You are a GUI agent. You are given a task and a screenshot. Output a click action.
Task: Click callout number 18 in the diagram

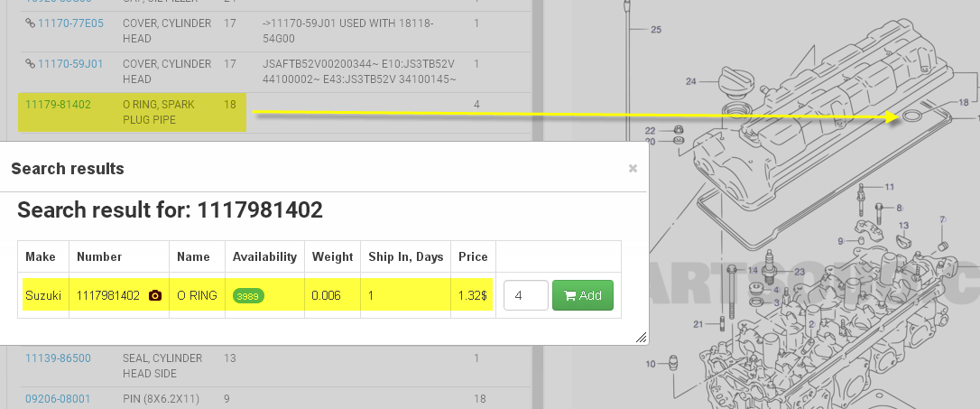tap(963, 103)
